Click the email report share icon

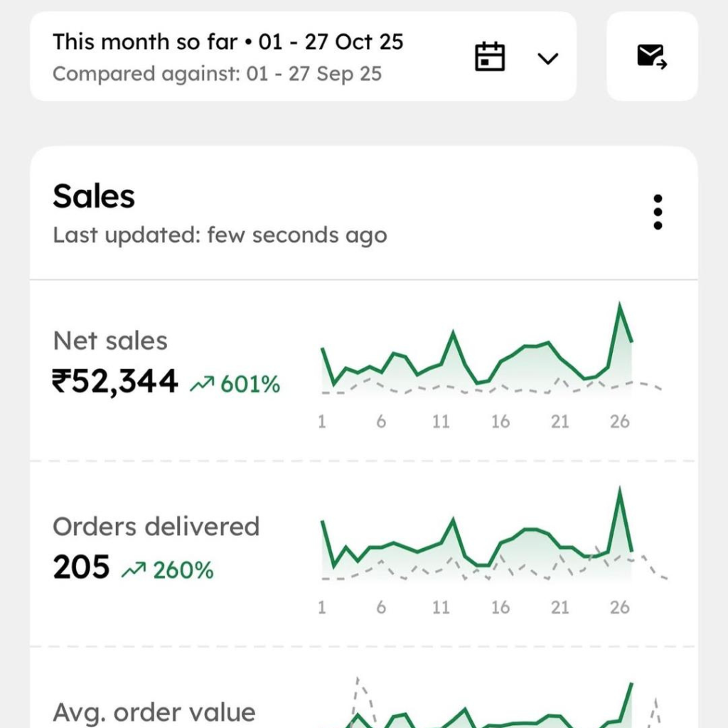651,56
